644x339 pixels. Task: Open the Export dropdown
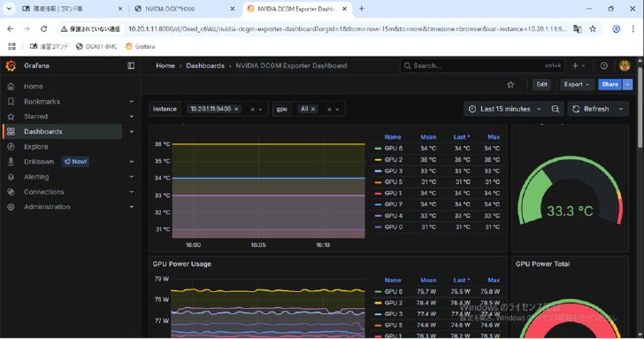click(x=577, y=84)
